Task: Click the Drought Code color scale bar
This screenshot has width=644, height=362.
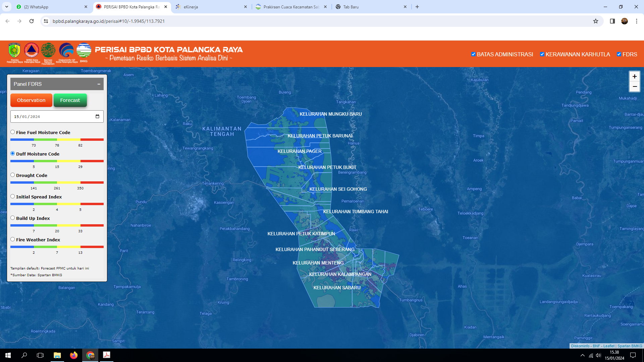Action: click(57, 182)
